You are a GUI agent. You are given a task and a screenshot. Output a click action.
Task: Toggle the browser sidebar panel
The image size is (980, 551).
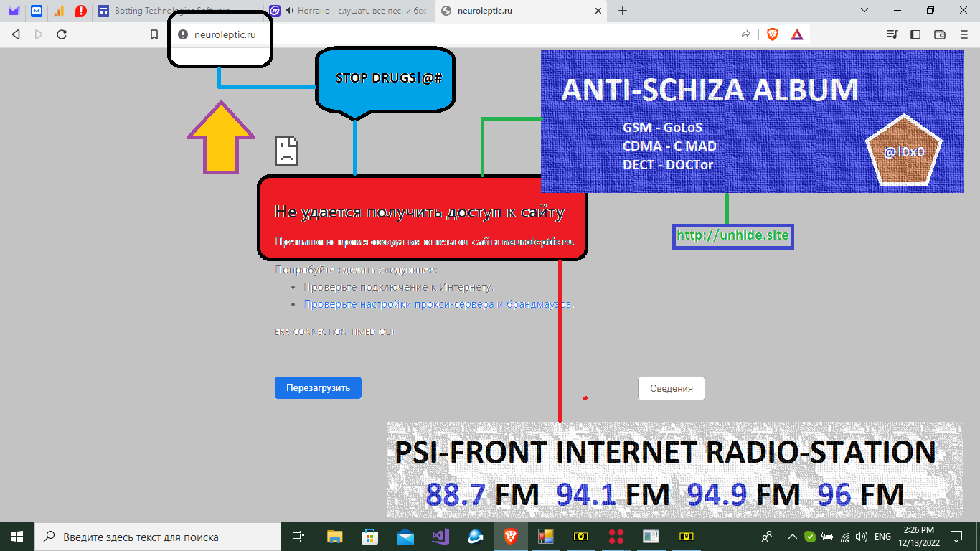[x=915, y=34]
